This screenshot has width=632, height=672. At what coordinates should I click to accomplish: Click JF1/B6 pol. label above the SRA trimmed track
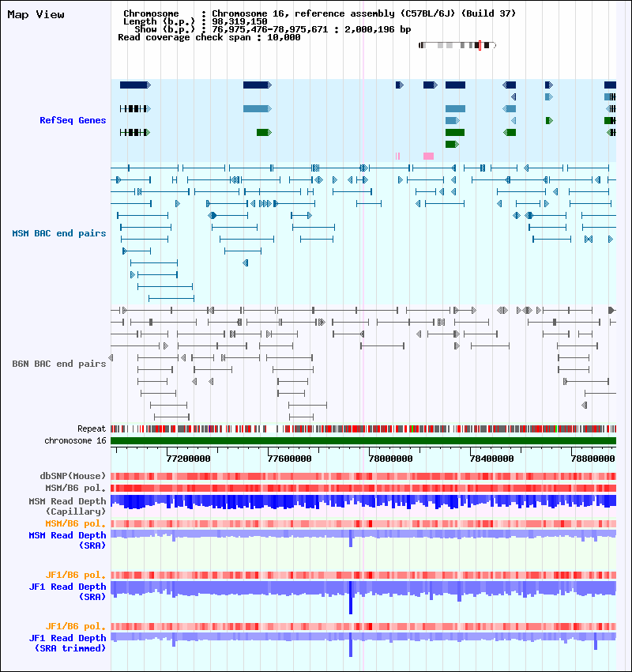tap(76, 627)
